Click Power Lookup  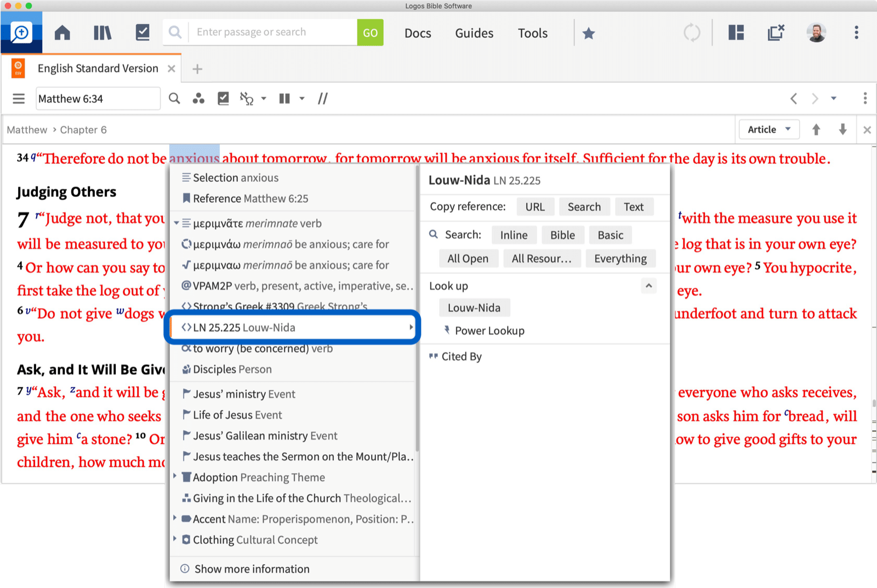pyautogui.click(x=484, y=330)
